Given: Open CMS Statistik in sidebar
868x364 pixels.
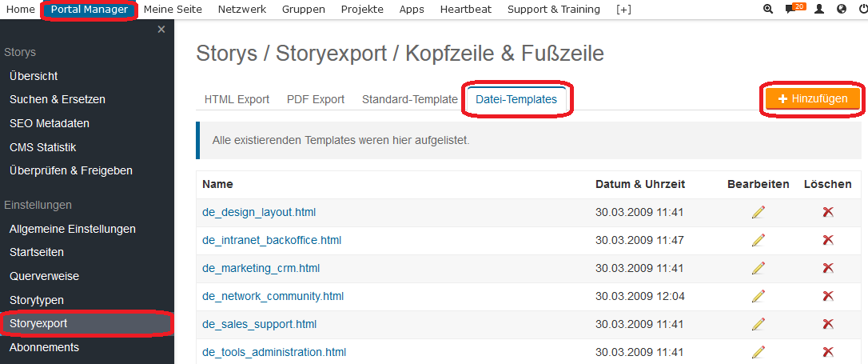Looking at the screenshot, I should 42,147.
